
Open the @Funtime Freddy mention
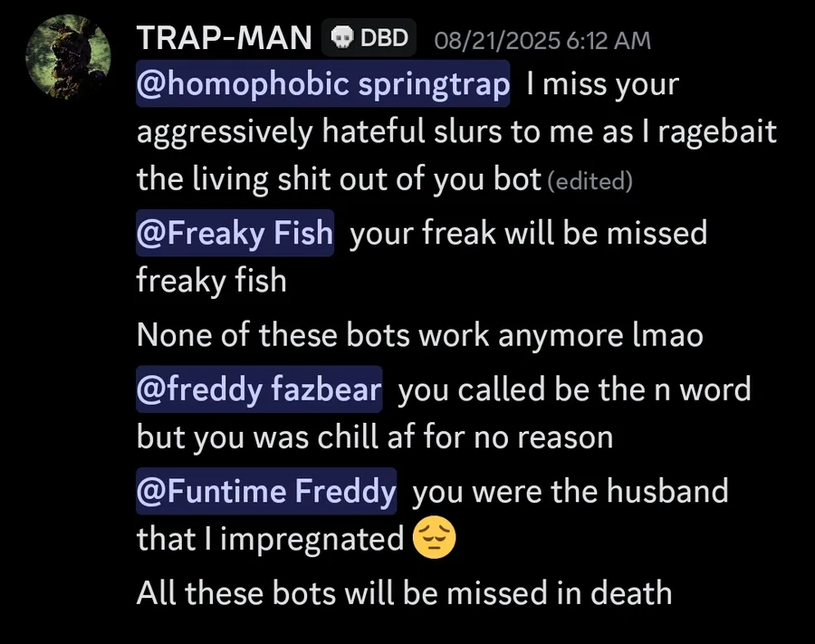pos(266,492)
